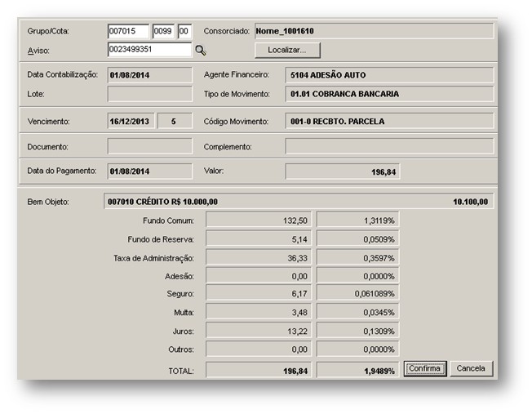
Task: Click the Bem Objeto label
Action: point(48,202)
